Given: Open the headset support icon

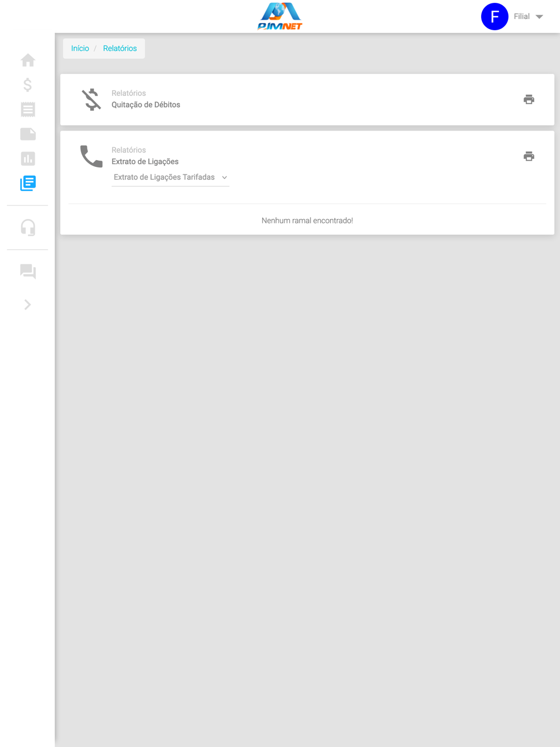Looking at the screenshot, I should point(28,227).
